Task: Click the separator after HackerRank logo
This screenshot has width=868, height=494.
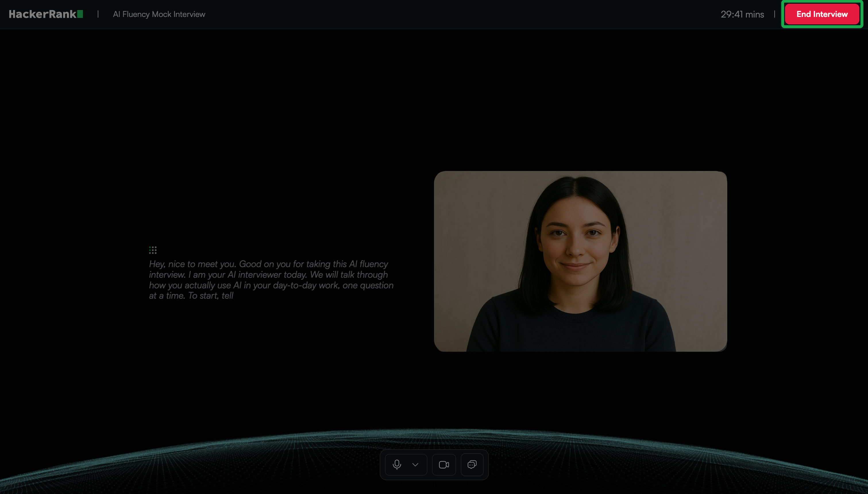Action: [x=98, y=14]
